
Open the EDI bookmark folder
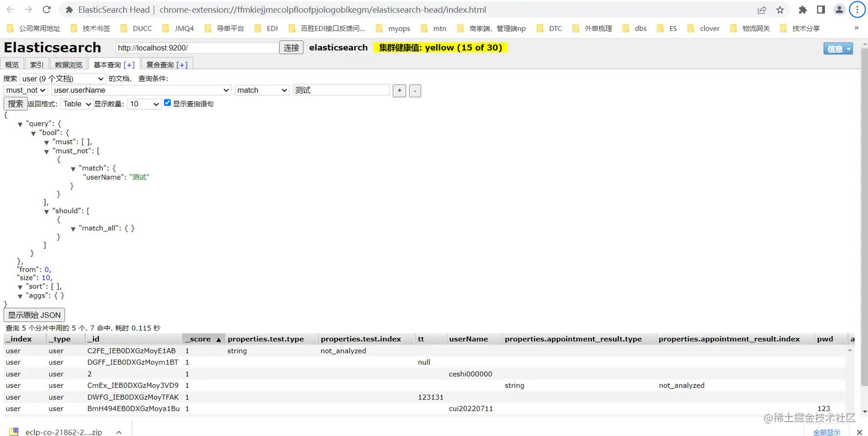point(266,28)
